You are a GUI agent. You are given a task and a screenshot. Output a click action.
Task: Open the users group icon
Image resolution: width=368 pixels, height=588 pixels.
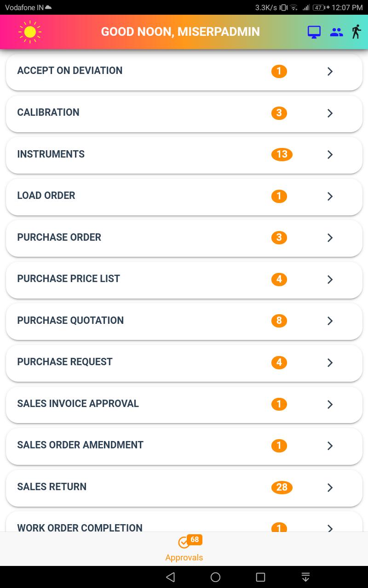[337, 32]
